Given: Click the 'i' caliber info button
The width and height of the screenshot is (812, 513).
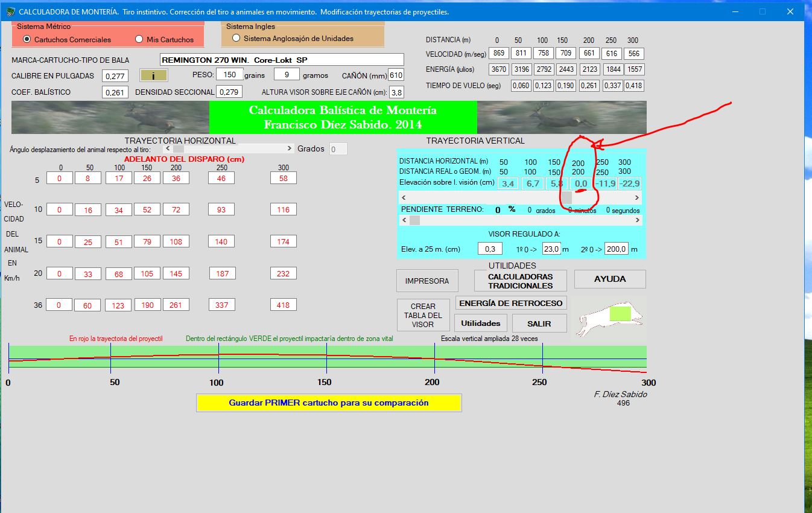Looking at the screenshot, I should (x=153, y=75).
